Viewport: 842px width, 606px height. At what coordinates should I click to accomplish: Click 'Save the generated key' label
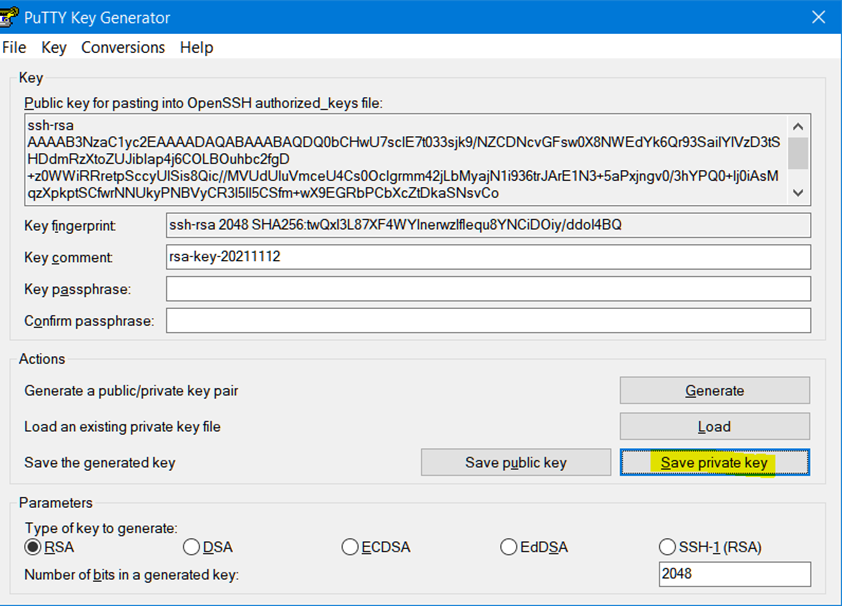point(100,463)
